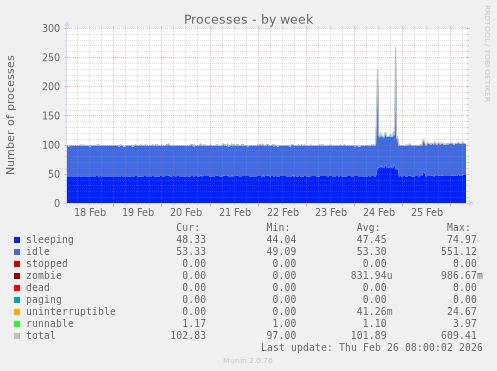Select the 'zombie' legend label
Image resolution: width=497 pixels, height=371 pixels.
tap(44, 276)
